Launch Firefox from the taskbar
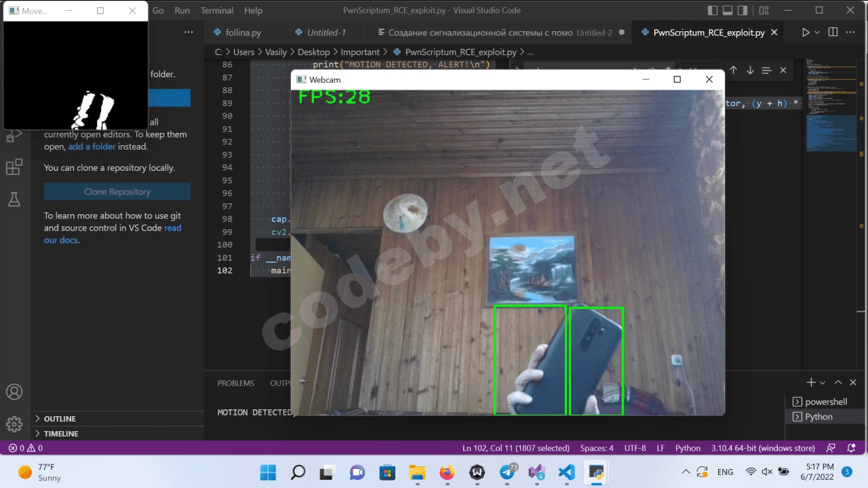Screen dimensions: 868x488 coord(447,472)
